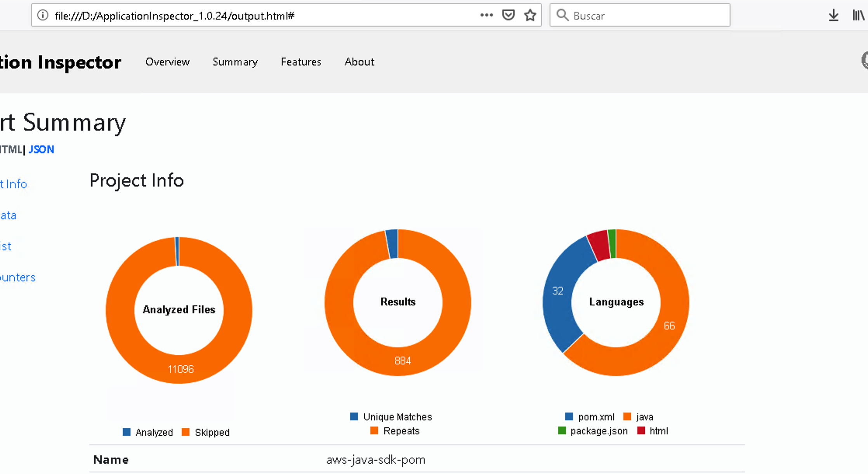Open the Library (bookshelf) icon

857,15
